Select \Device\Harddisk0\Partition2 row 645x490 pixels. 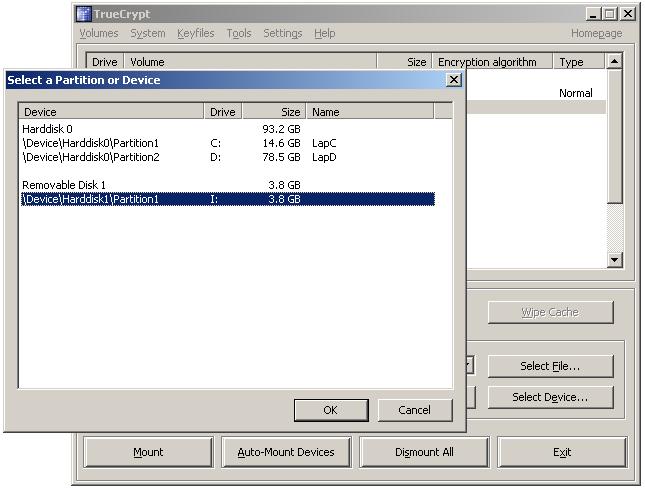(228, 157)
